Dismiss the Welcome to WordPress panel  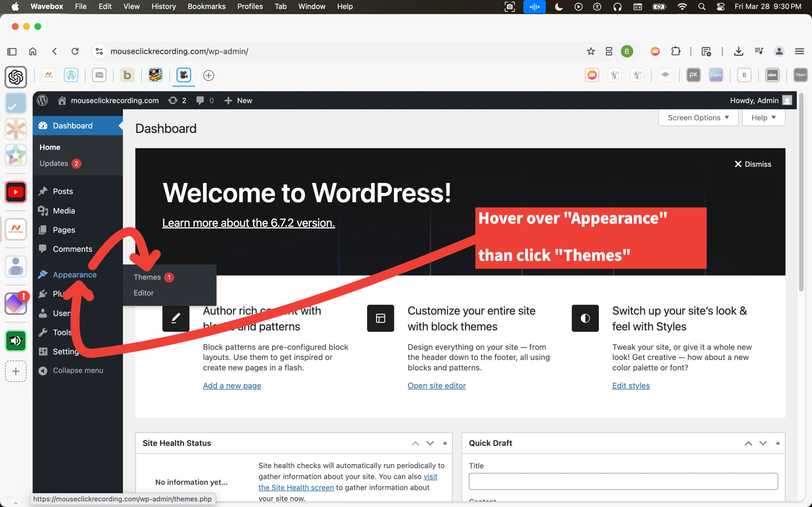[x=753, y=164]
